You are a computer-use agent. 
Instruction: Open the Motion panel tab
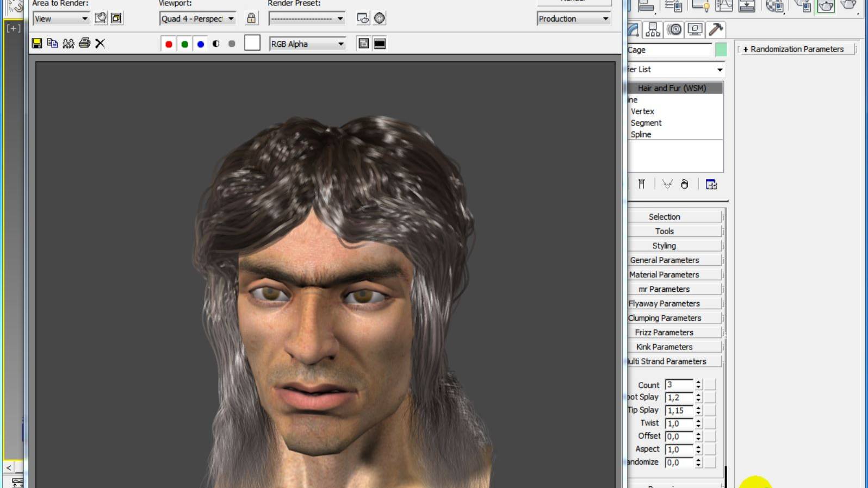(x=674, y=30)
